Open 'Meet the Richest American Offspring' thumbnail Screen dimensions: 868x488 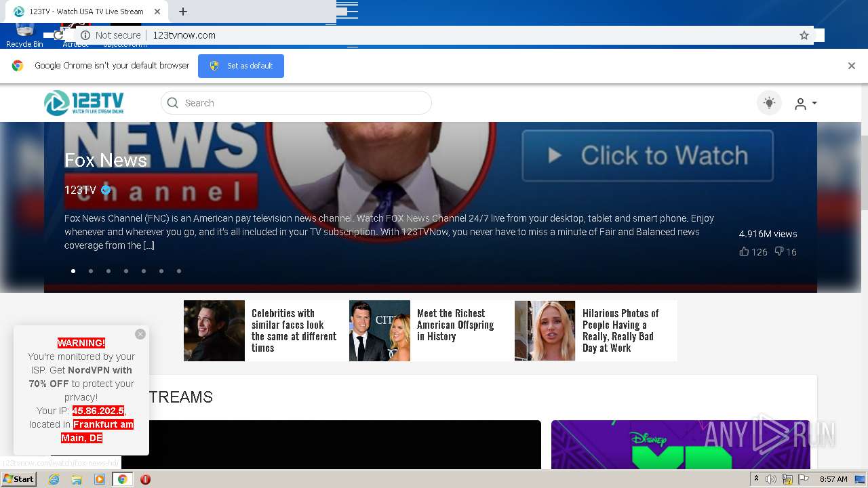[380, 331]
